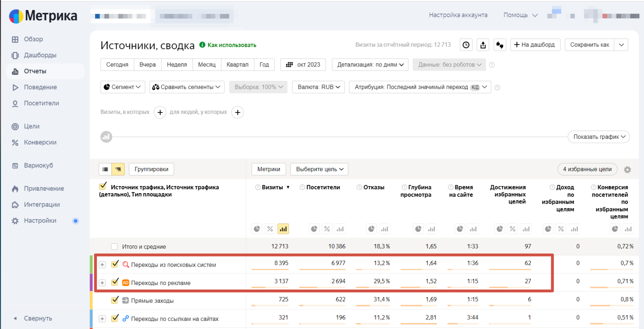Open the Как использовать link
The width and height of the screenshot is (644, 329).
(x=231, y=45)
